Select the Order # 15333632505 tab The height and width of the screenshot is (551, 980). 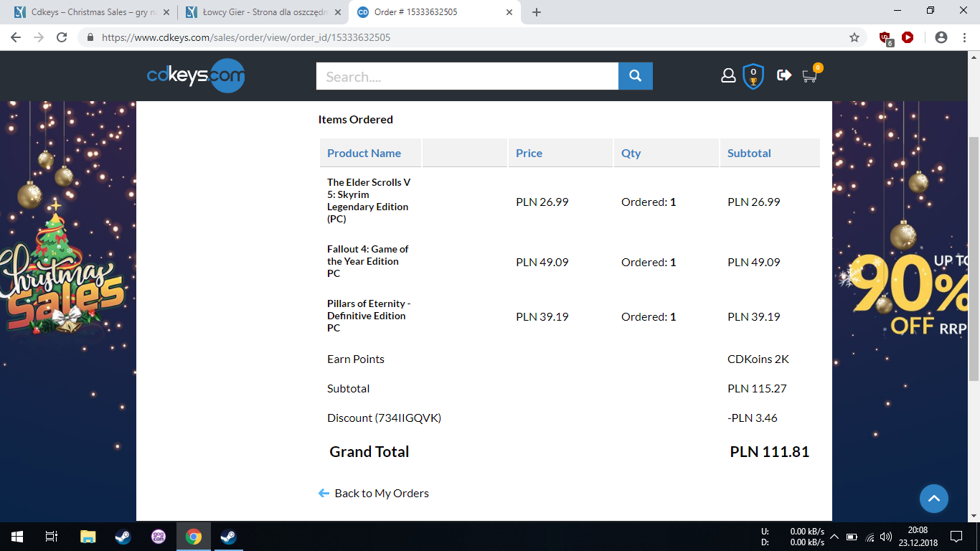[x=436, y=12]
